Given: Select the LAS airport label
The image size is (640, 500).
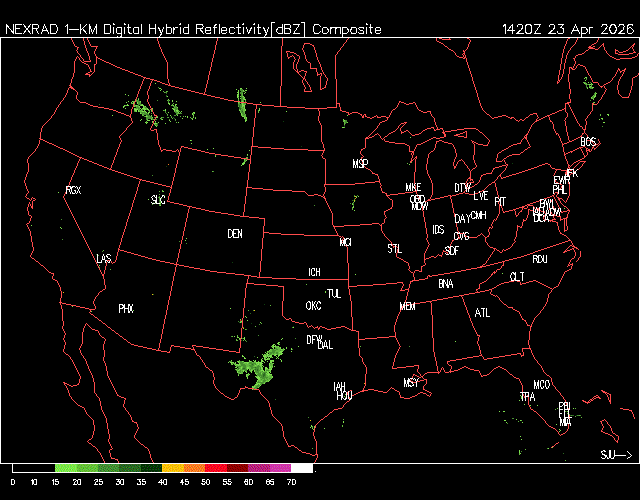Looking at the screenshot, I should pyautogui.click(x=104, y=259).
